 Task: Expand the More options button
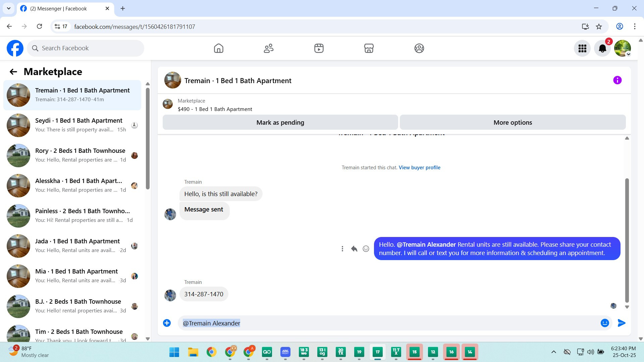(x=513, y=122)
